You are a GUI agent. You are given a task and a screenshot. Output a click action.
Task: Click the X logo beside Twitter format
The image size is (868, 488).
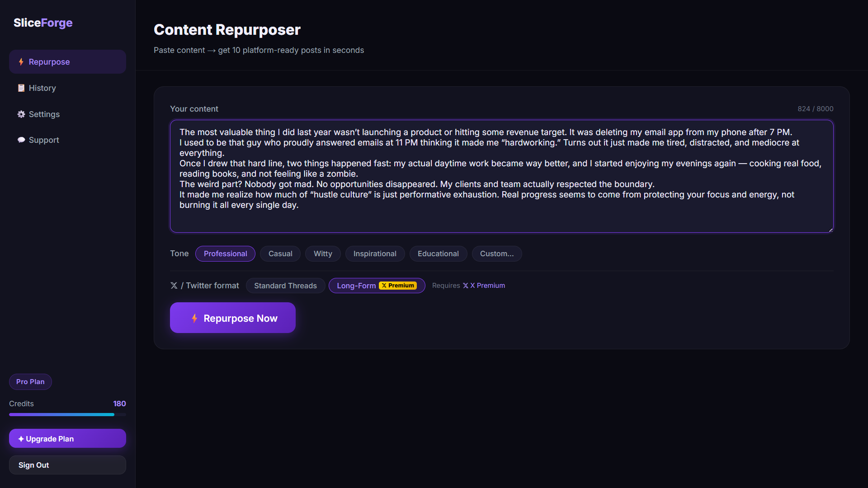tap(174, 286)
